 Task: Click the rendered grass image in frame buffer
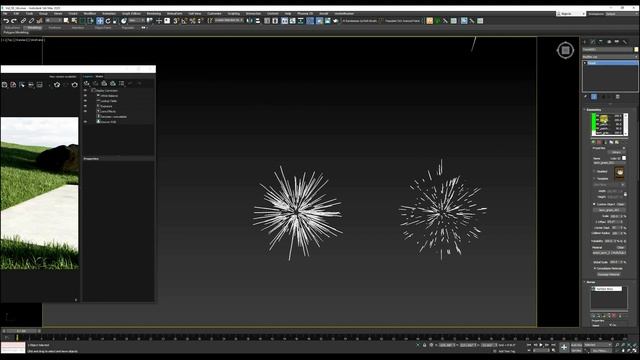coord(40,193)
